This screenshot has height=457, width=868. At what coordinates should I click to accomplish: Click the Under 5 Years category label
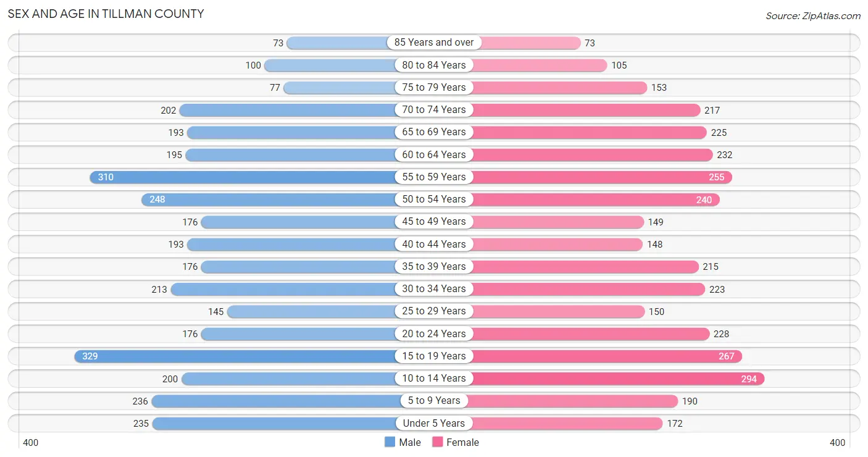coord(434,424)
